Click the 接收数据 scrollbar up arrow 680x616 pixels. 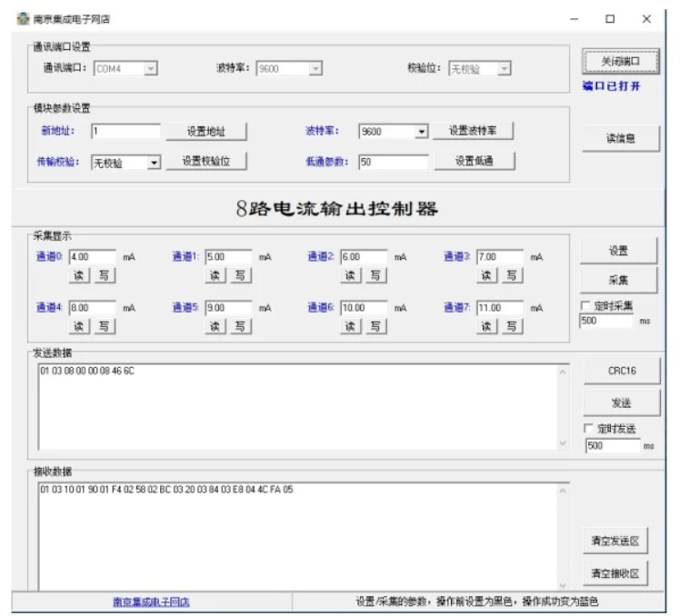tap(563, 491)
